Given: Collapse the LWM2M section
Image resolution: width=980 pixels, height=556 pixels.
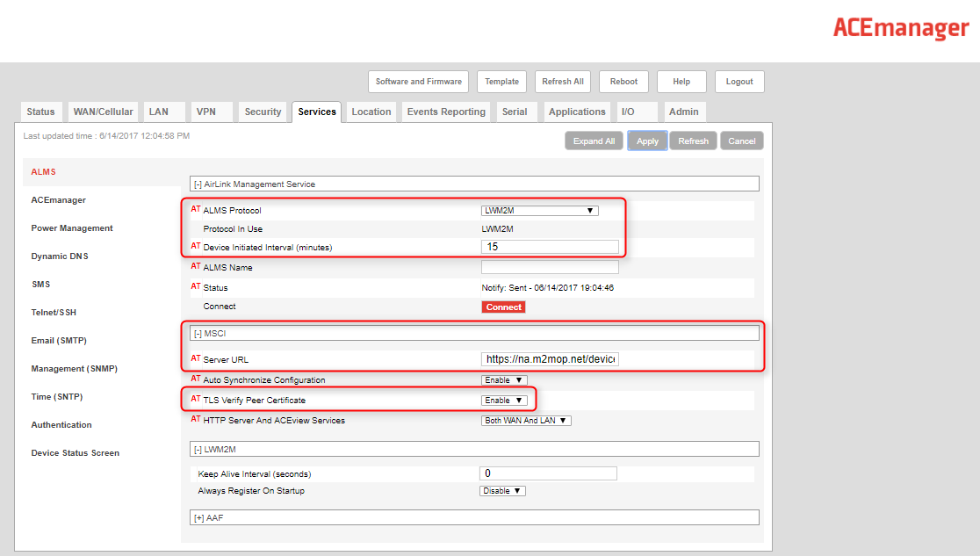Looking at the screenshot, I should pyautogui.click(x=198, y=450).
